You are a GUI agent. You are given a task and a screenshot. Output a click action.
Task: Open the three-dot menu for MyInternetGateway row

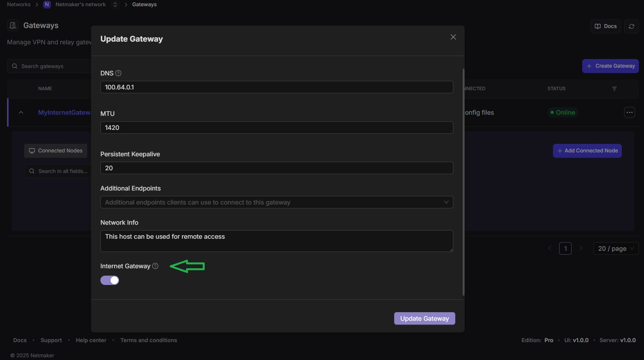coord(630,112)
